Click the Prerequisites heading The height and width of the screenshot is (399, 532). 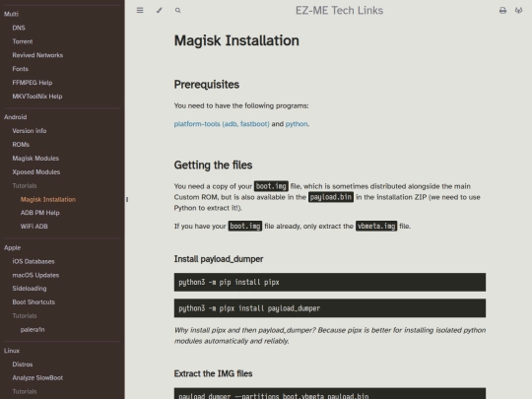207,85
